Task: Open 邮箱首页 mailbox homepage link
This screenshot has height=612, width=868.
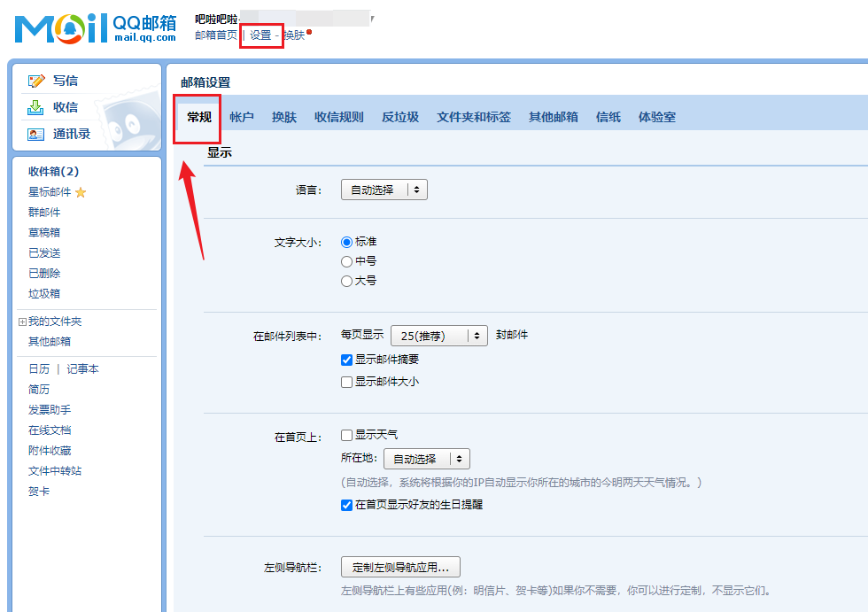Action: click(215, 35)
